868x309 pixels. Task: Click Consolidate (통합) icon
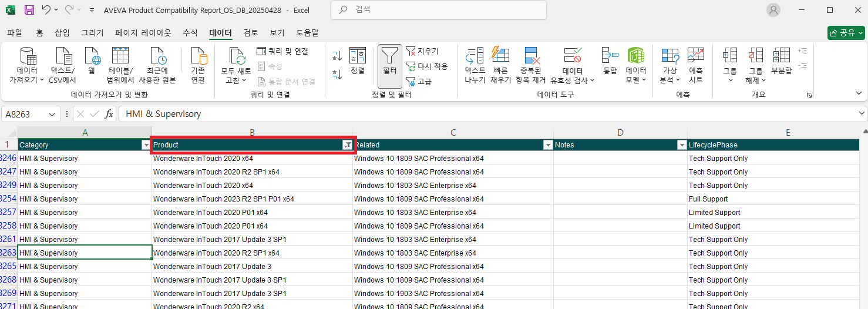pos(610,56)
